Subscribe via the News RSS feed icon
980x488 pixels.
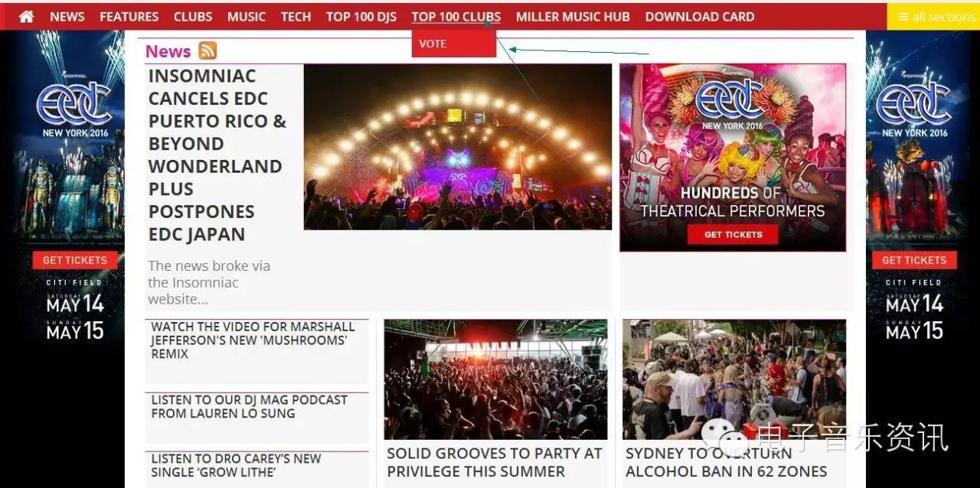pyautogui.click(x=207, y=50)
